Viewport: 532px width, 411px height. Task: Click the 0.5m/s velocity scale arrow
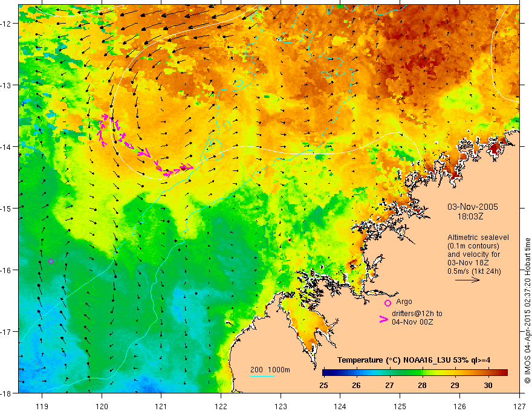tap(467, 280)
